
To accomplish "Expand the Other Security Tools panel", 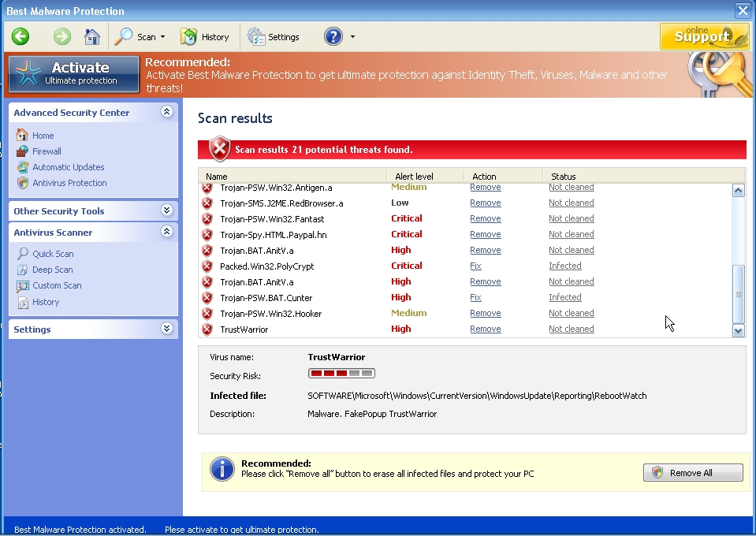I will 167,210.
